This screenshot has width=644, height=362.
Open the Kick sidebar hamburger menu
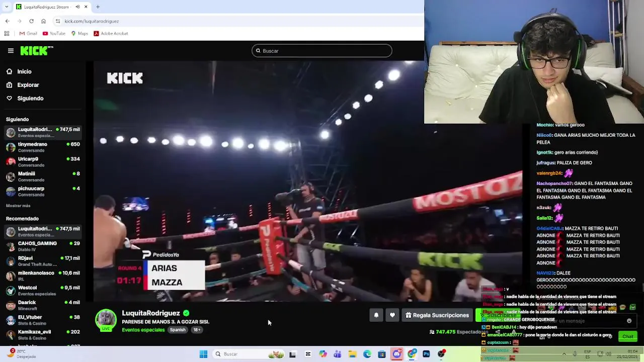11,51
